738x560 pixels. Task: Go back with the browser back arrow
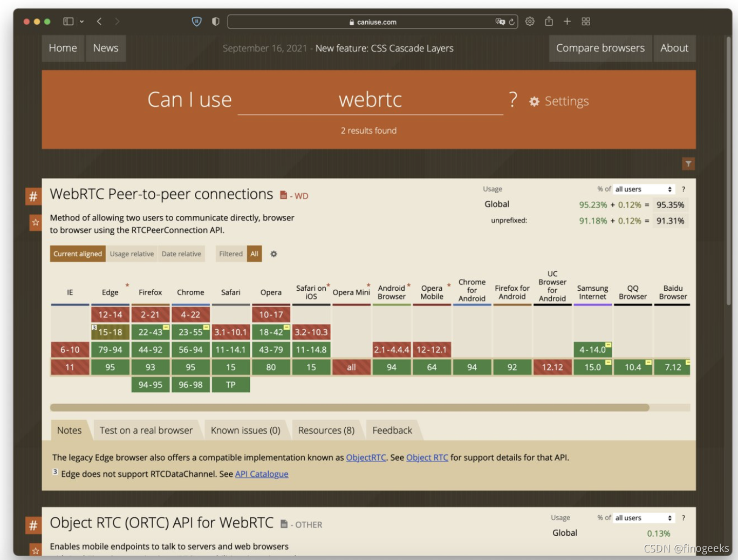(99, 22)
